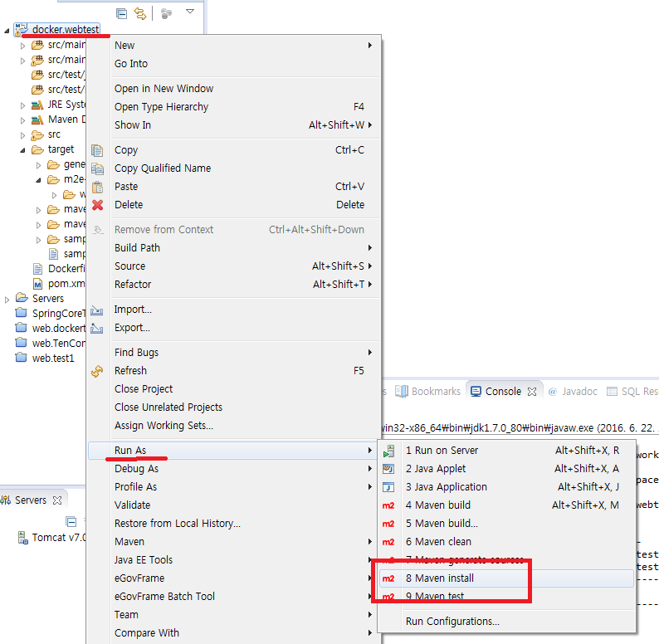Click the m2 icon beside Maven clean
This screenshot has height=644, width=659.
click(388, 542)
